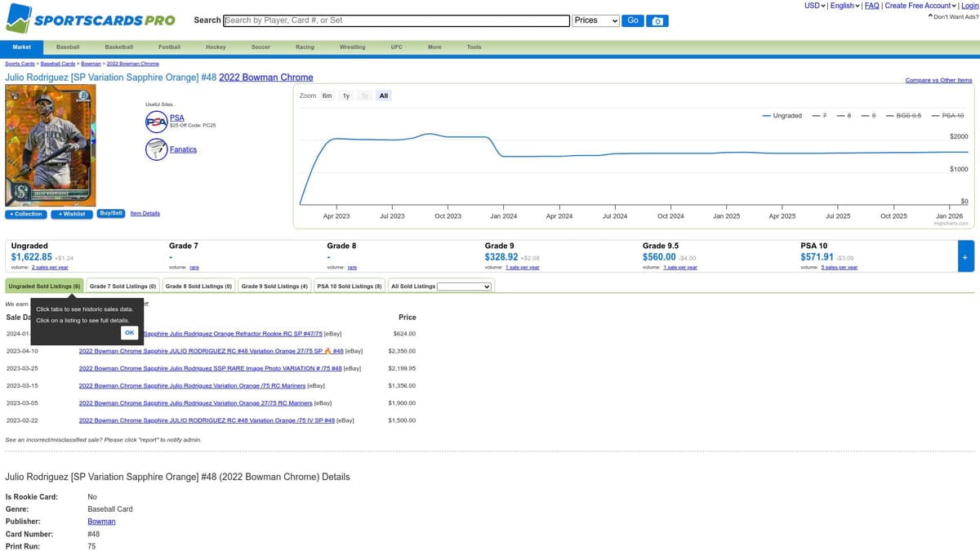The width and height of the screenshot is (980, 551).
Task: Open Sports Cards breadcrumb link
Action: pyautogui.click(x=20, y=64)
